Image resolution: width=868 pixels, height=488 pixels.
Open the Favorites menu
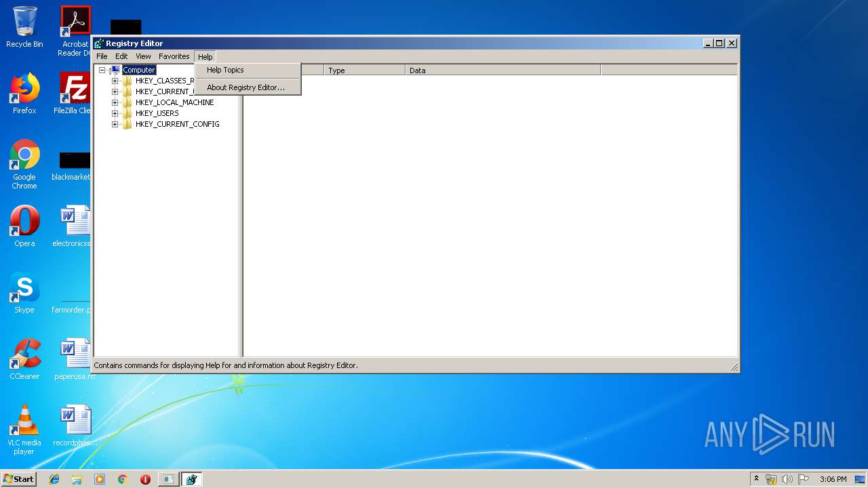tap(174, 56)
